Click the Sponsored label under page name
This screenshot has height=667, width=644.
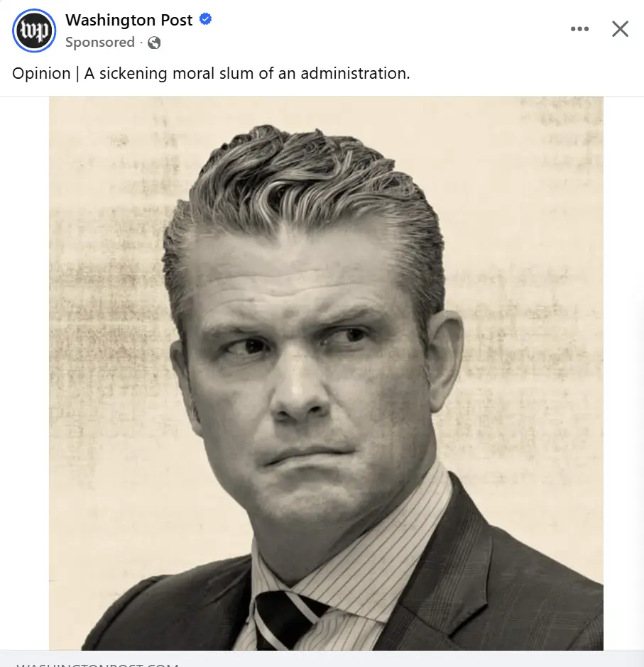coord(100,42)
